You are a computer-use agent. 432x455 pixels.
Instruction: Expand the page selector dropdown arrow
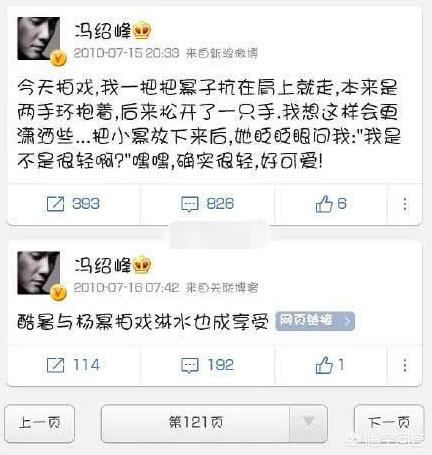pyautogui.click(x=308, y=423)
